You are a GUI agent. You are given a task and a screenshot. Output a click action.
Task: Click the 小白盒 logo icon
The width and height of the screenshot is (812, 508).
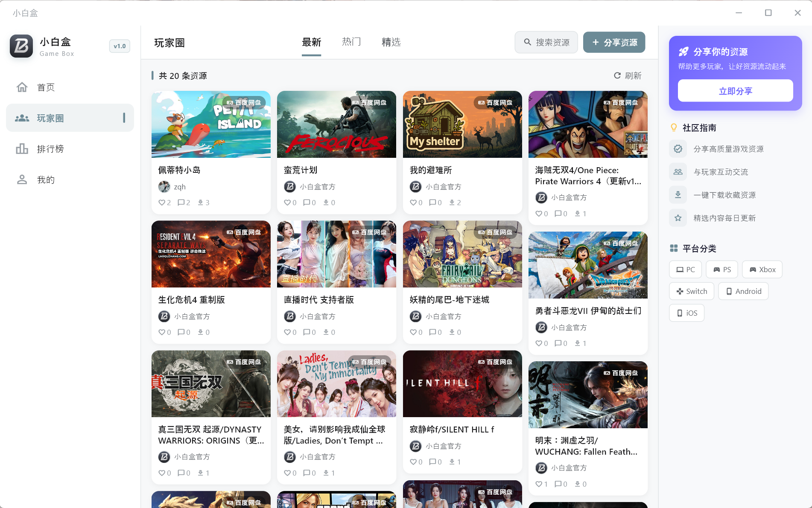click(20, 46)
